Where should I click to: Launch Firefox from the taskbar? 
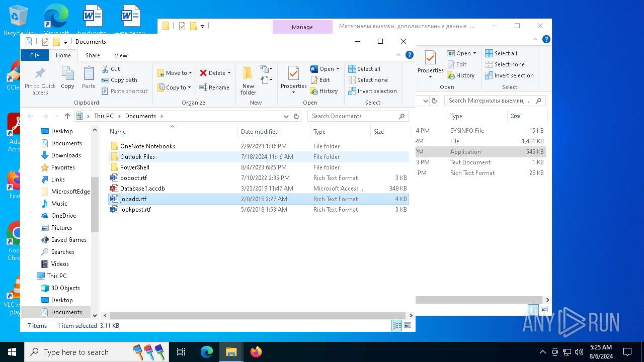tap(256, 352)
